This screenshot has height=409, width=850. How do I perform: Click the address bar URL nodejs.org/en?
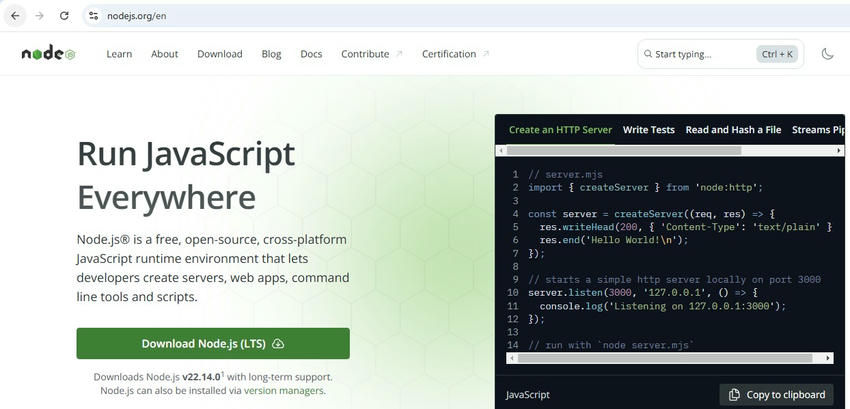click(x=137, y=16)
